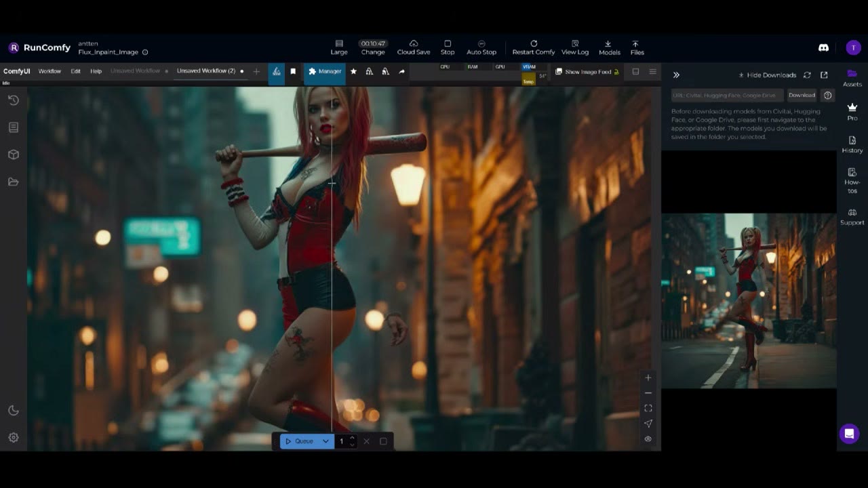Open the Edit menu
This screenshot has width=868, height=488.
[75, 71]
